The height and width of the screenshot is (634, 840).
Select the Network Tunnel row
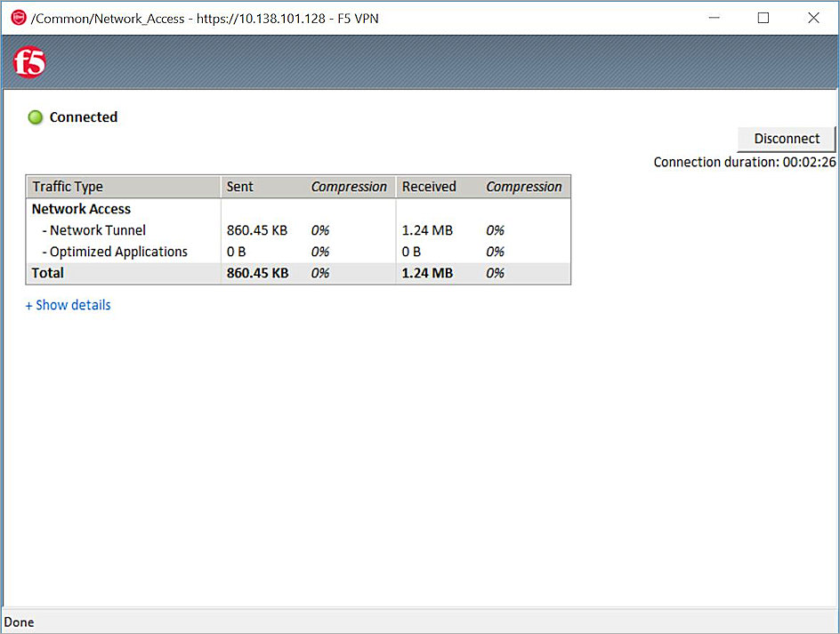click(x=93, y=229)
